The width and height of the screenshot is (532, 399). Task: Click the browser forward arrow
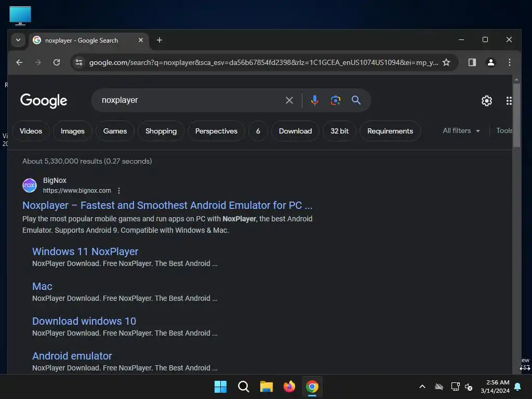coord(37,62)
